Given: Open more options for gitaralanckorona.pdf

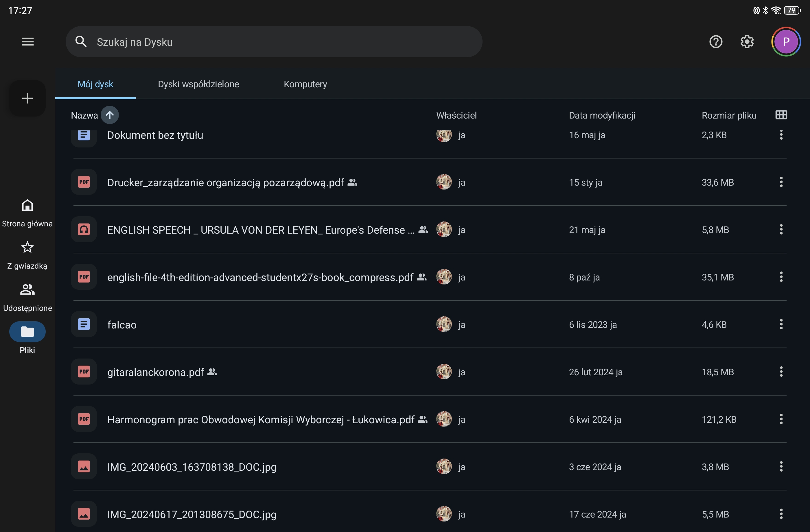Looking at the screenshot, I should [781, 372].
